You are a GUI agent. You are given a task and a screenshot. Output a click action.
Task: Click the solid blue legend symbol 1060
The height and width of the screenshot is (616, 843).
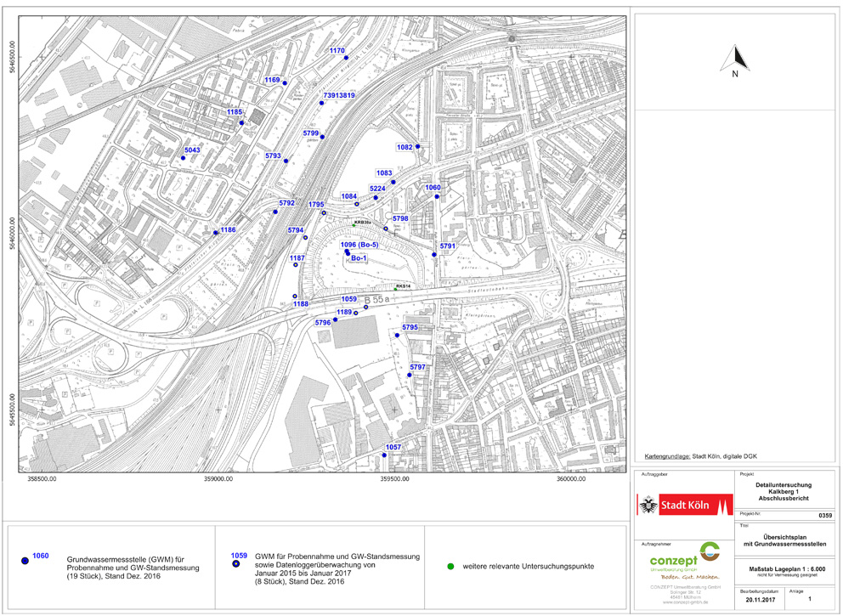(x=25, y=562)
